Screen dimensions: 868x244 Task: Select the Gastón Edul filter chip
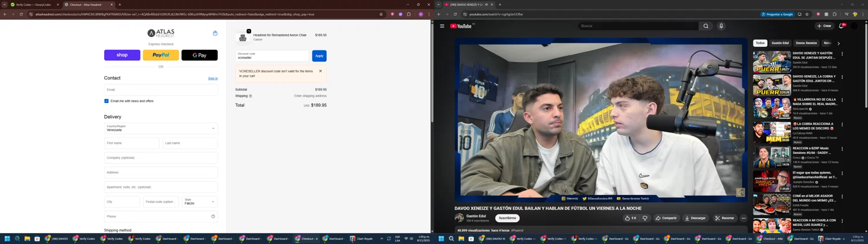(x=780, y=43)
